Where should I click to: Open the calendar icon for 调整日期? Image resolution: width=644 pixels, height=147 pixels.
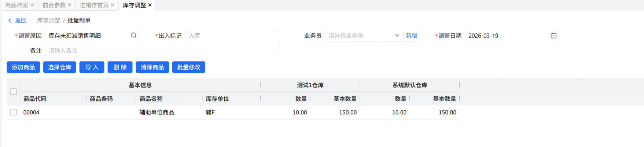pyautogui.click(x=553, y=36)
